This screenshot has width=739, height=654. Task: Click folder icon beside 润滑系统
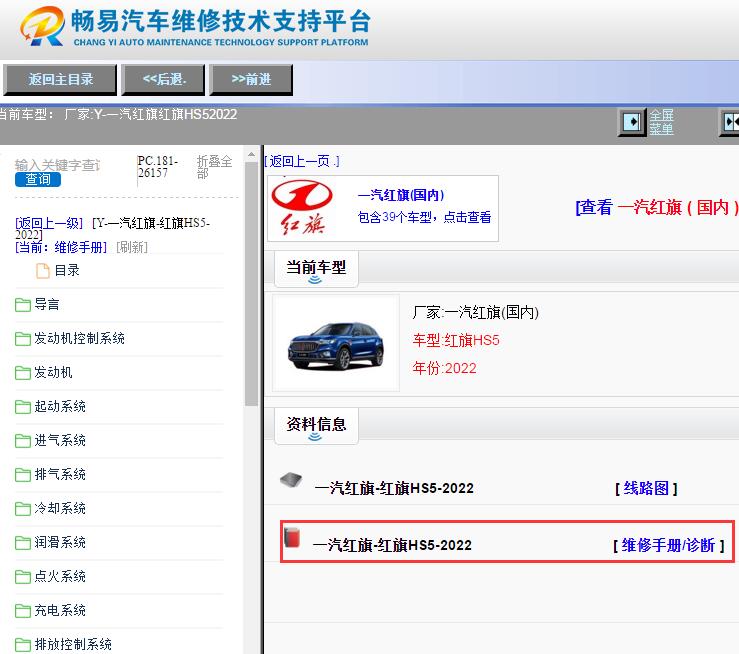coord(23,543)
